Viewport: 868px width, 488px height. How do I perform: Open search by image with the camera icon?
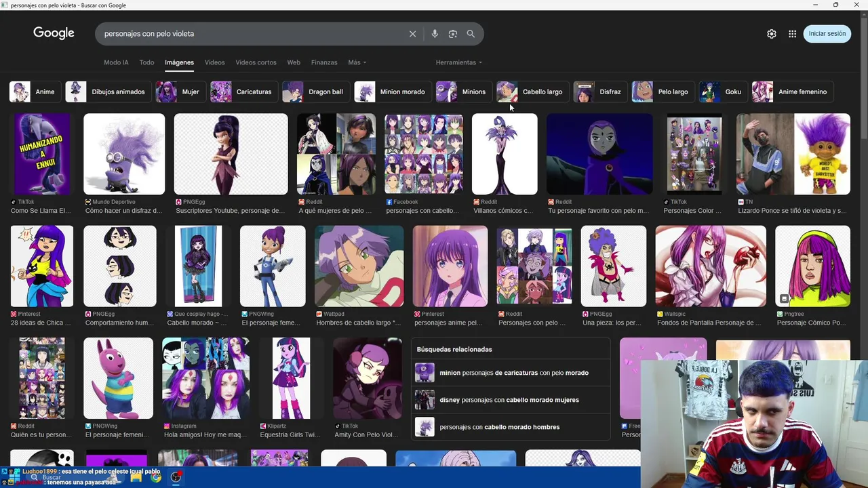453,34
